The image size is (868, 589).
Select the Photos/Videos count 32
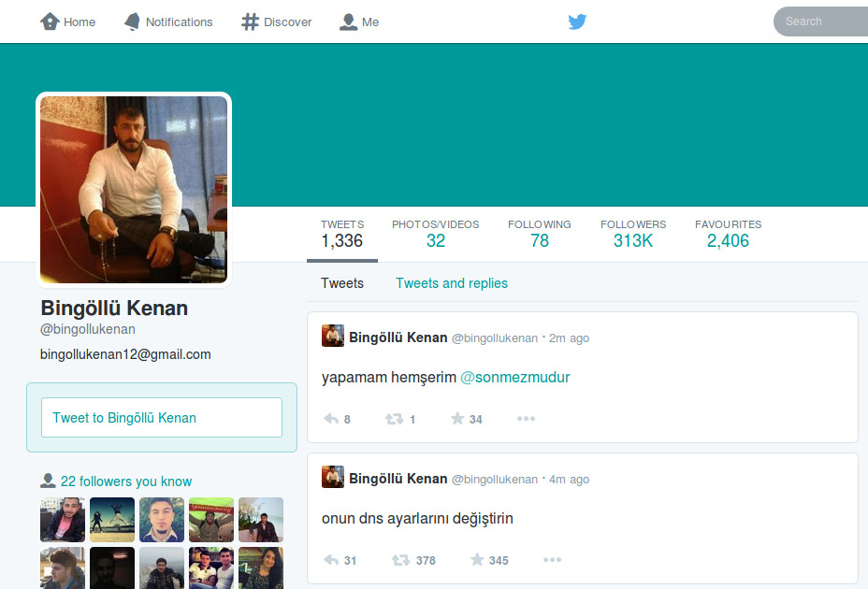pyautogui.click(x=435, y=240)
